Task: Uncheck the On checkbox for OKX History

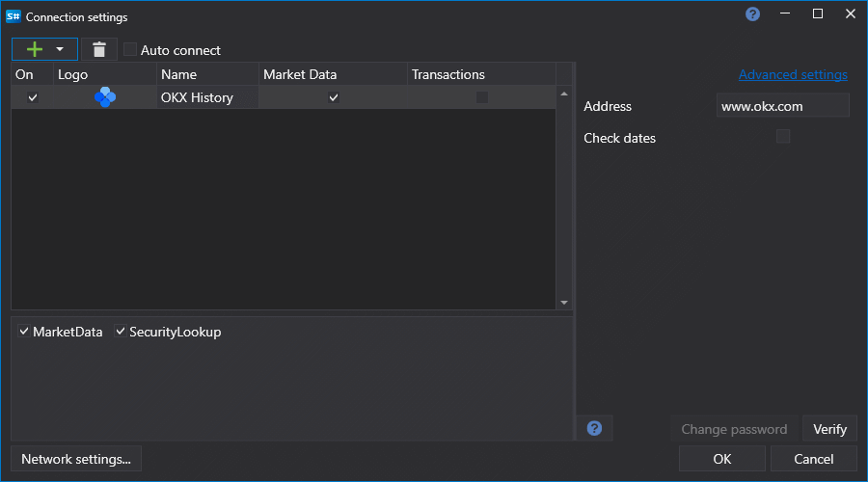Action: pos(33,97)
